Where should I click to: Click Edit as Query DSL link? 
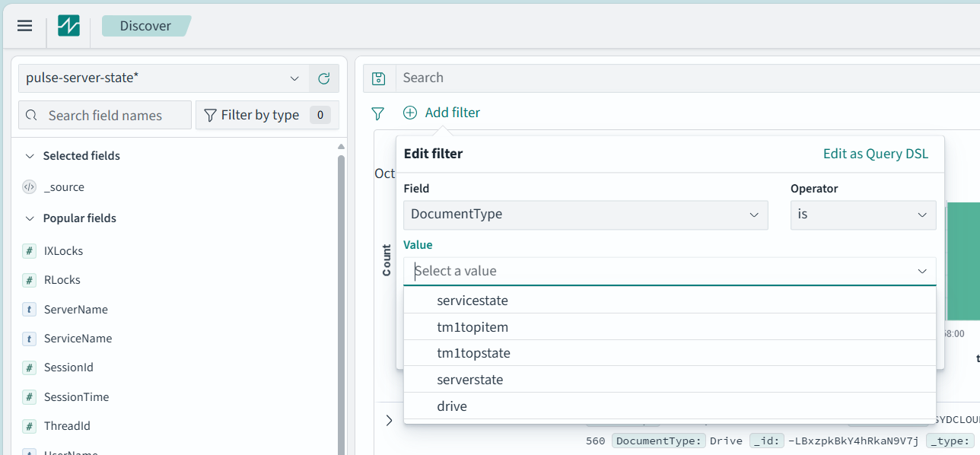click(x=876, y=154)
